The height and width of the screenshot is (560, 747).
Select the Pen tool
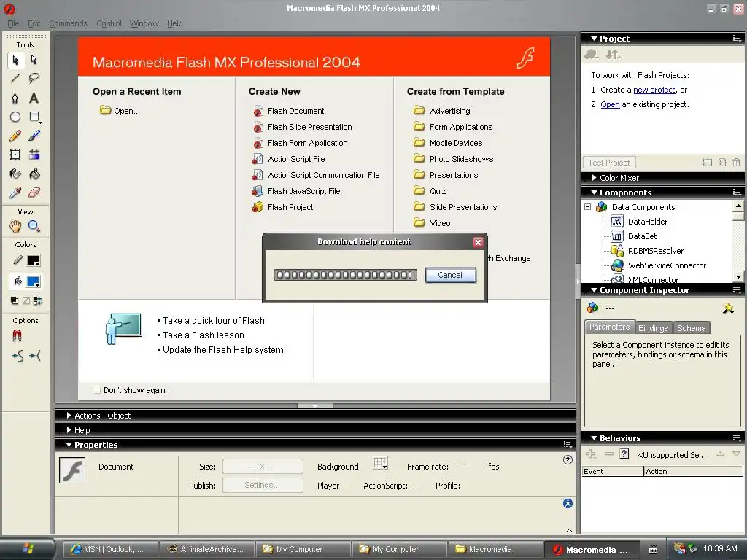tap(15, 98)
